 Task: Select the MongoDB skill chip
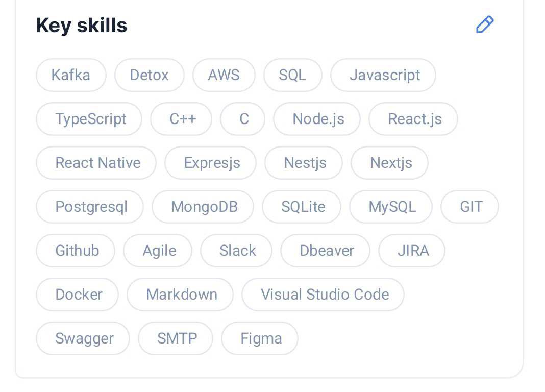point(203,206)
